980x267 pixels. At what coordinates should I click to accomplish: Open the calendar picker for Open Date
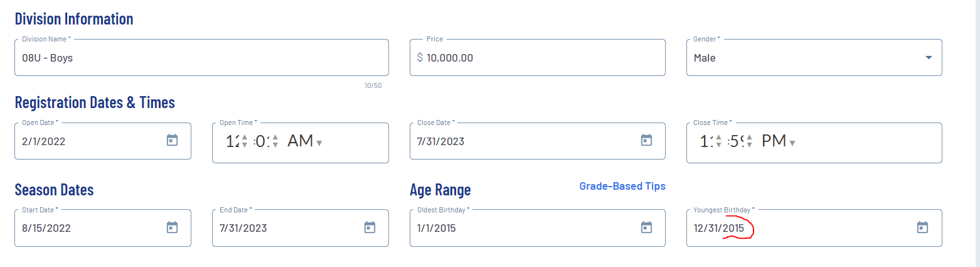(172, 140)
